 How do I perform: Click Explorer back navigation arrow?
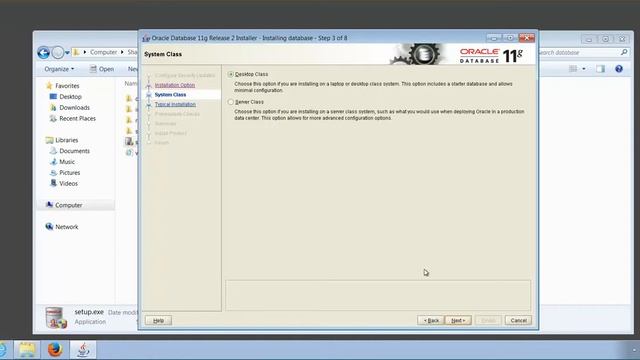pos(44,53)
